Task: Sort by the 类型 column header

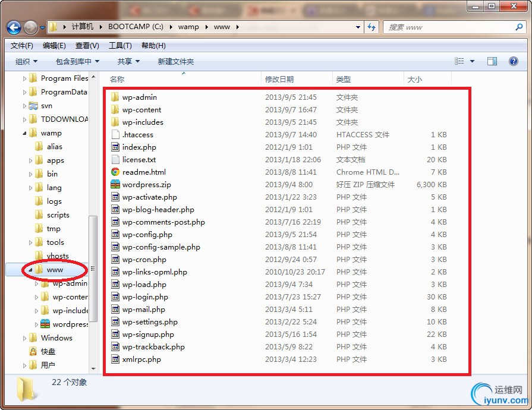Action: point(343,80)
